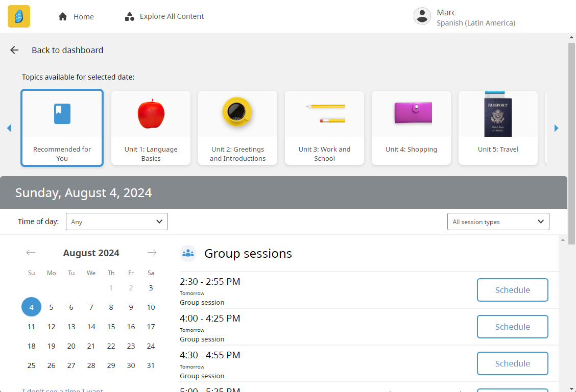This screenshot has height=392, width=576.
Task: Click the Group sessions people icon
Action: [x=188, y=253]
